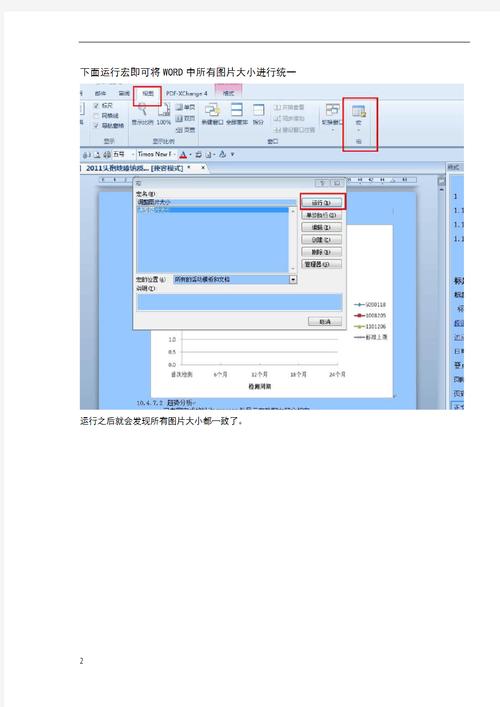The width and height of the screenshot is (500, 707).
Task: Click the macro list scrollbar
Action: coord(293,239)
